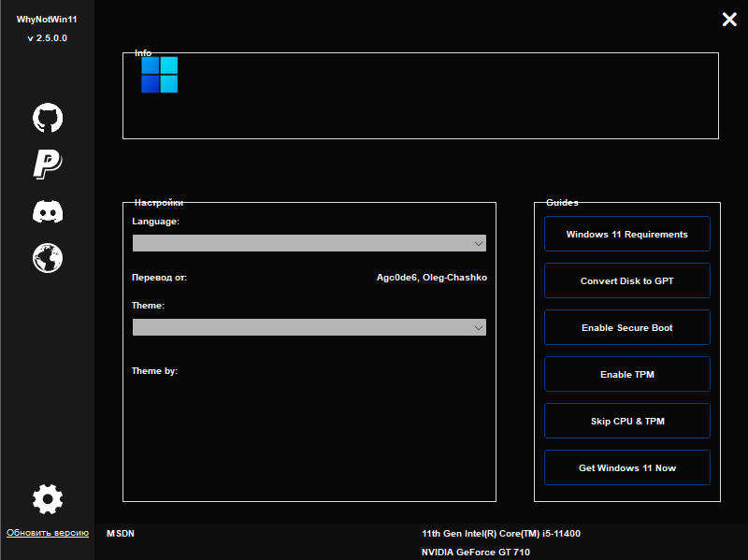Open the Discord server icon
This screenshot has height=560, width=748.
coord(48,211)
